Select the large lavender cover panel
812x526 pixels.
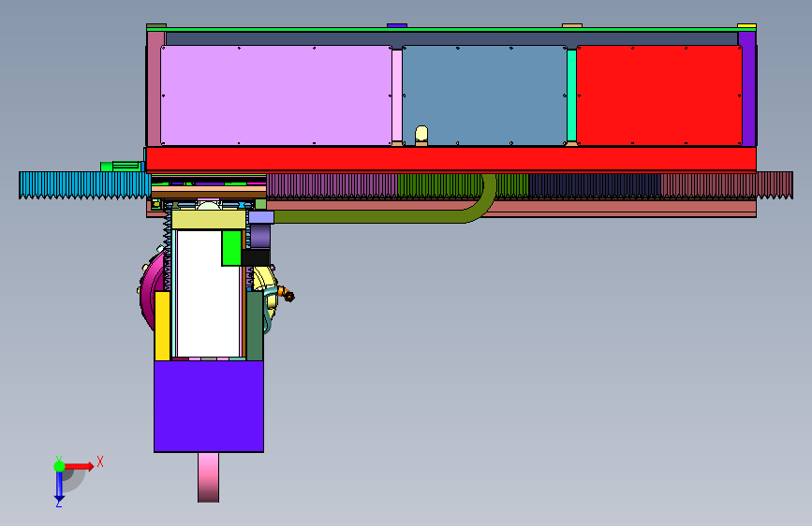click(276, 95)
